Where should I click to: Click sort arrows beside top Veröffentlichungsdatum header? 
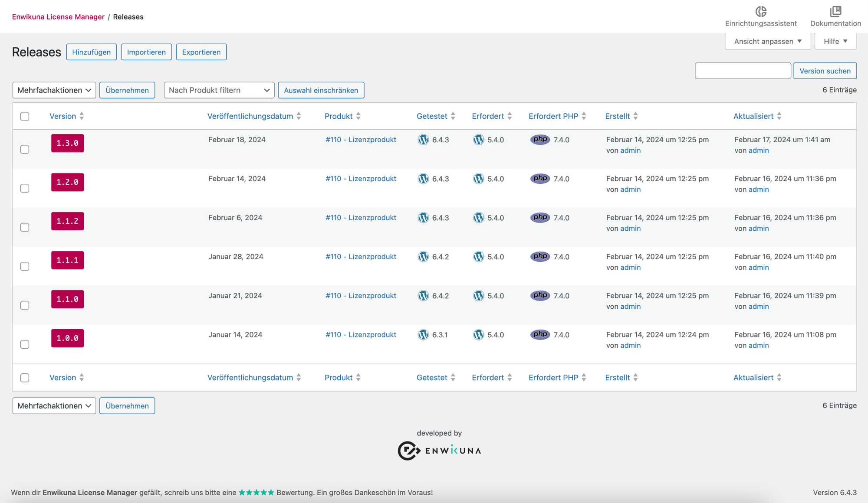coord(299,116)
